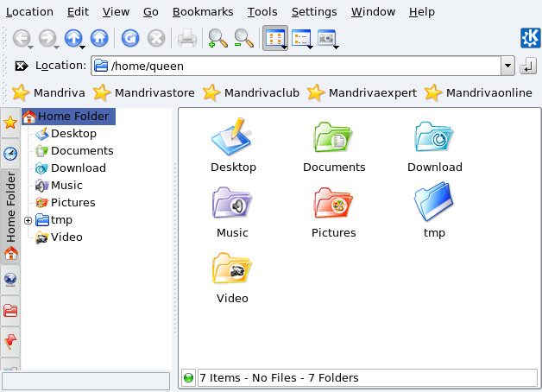Zoom in with the magnifier plus icon
The width and height of the screenshot is (542, 392).
(217, 38)
